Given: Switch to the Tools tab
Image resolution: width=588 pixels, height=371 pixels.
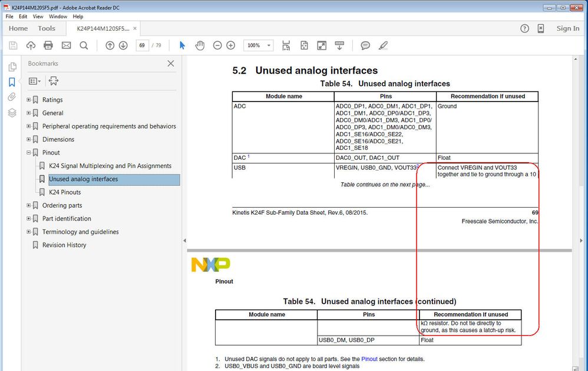Looking at the screenshot, I should [47, 28].
